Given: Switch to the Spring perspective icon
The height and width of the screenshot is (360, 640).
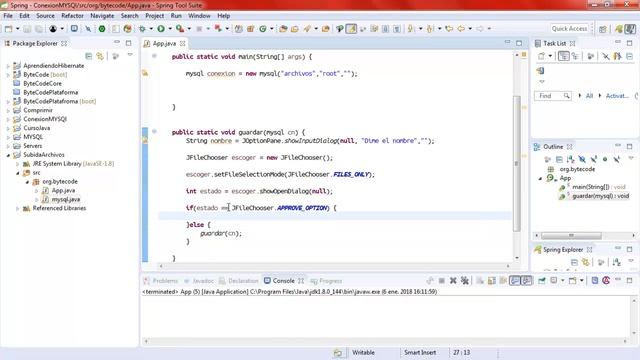Looking at the screenshot, I should [619, 29].
